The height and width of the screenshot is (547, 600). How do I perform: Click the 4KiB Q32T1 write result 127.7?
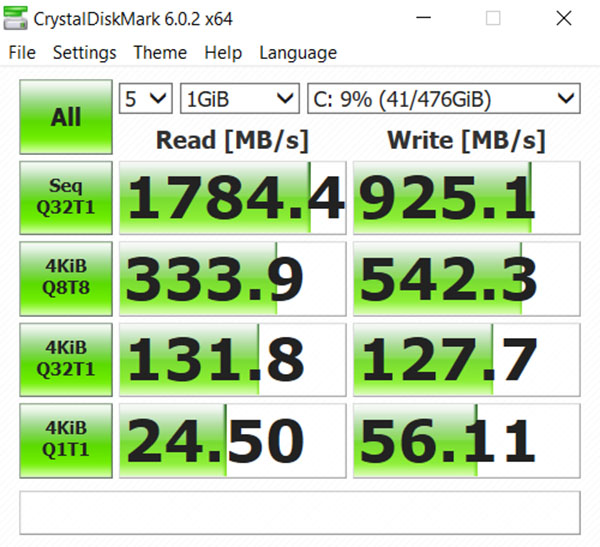(x=467, y=359)
